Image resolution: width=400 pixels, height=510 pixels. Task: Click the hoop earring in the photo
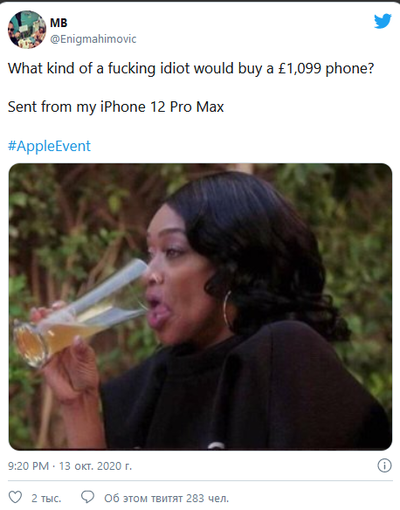click(228, 309)
